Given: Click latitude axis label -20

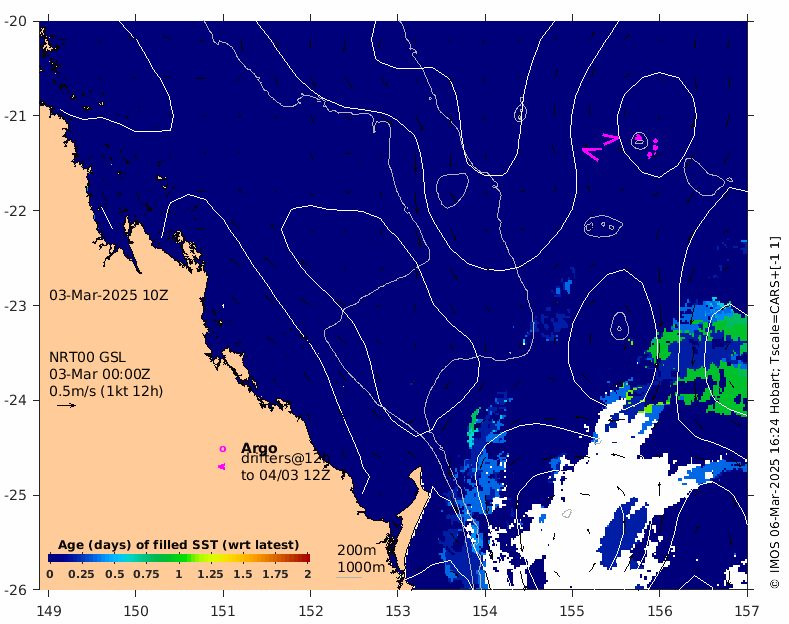Looking at the screenshot, I should [x=15, y=21].
